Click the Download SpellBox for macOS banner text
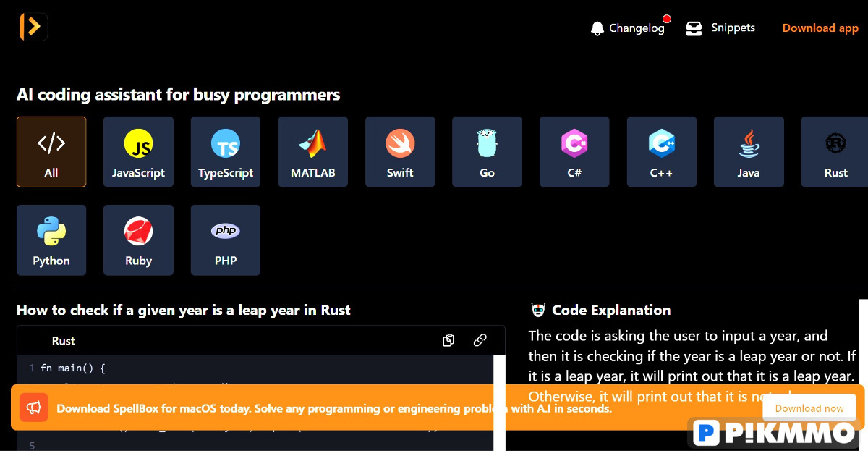The image size is (868, 456). (334, 408)
